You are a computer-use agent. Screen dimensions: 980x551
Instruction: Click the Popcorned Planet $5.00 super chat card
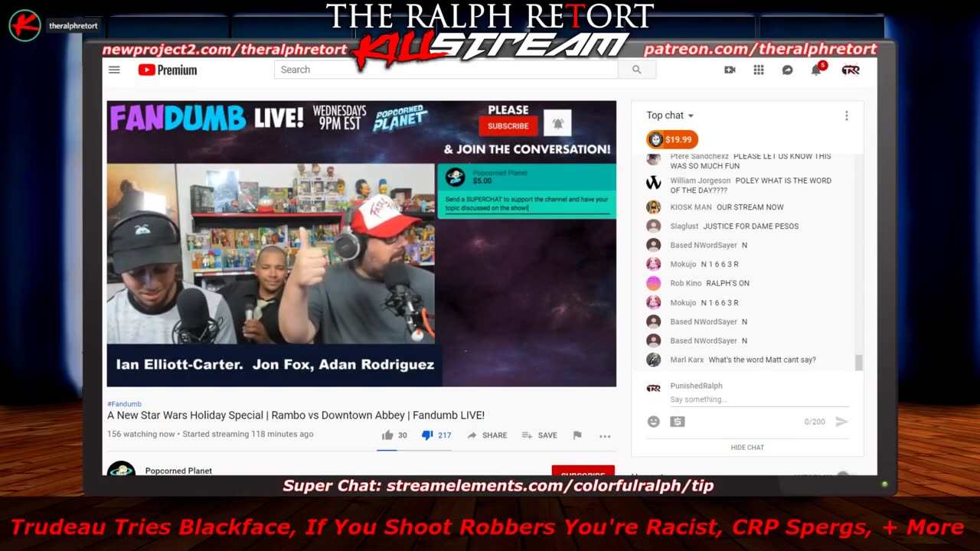pyautogui.click(x=527, y=191)
